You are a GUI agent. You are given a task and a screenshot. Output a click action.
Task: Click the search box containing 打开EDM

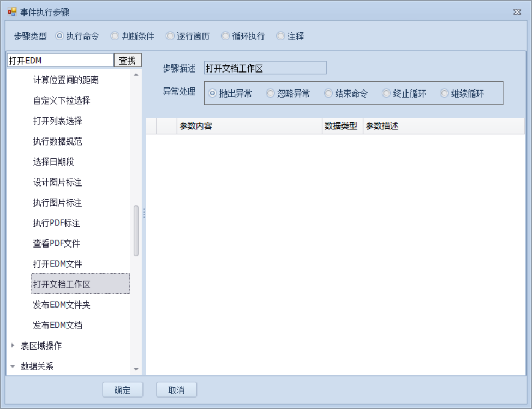point(59,61)
